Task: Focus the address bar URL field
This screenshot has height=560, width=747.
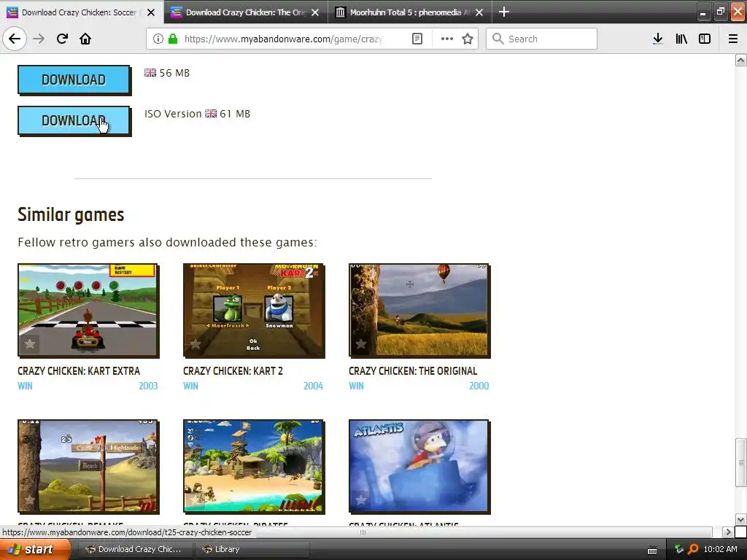Action: pyautogui.click(x=283, y=39)
